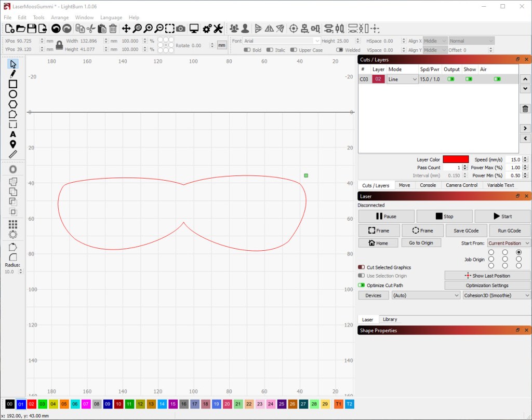Expand the Start From dropdown

click(x=508, y=243)
